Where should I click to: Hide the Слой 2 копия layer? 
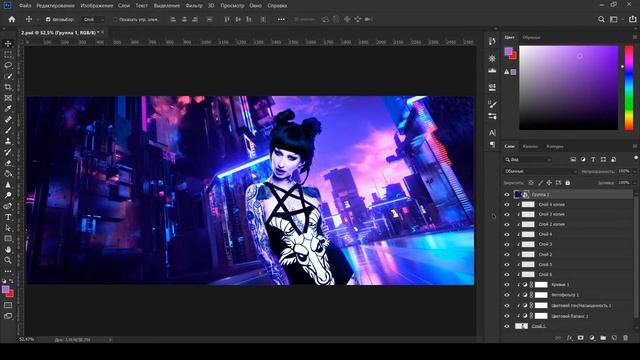507,224
